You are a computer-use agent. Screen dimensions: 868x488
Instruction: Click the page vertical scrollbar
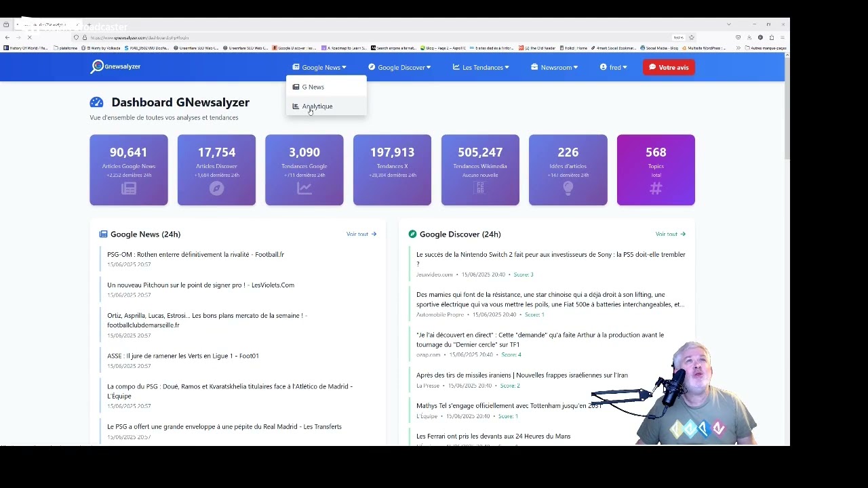point(787,108)
